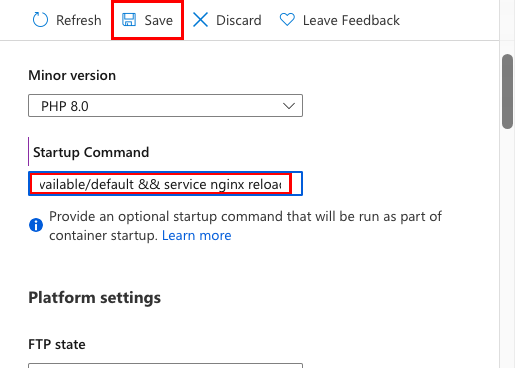Click the FTP state label
This screenshot has width=515, height=368.
[x=57, y=344]
